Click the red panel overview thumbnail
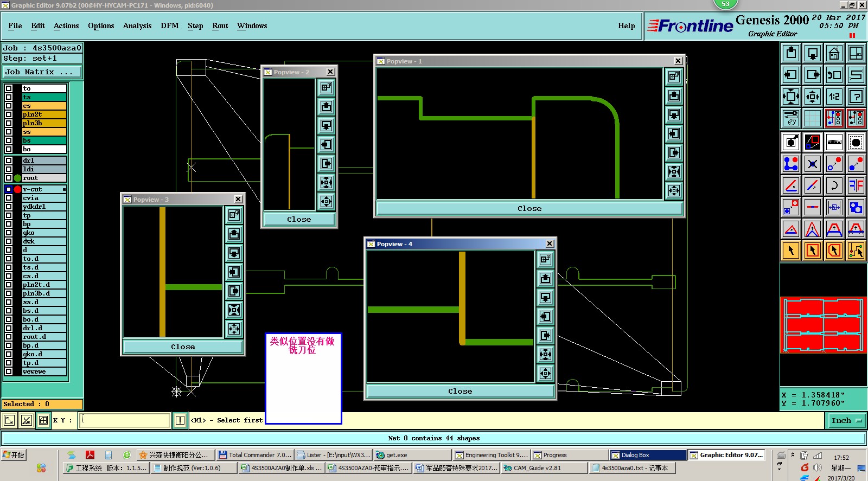This screenshot has height=481, width=868. coord(823,325)
